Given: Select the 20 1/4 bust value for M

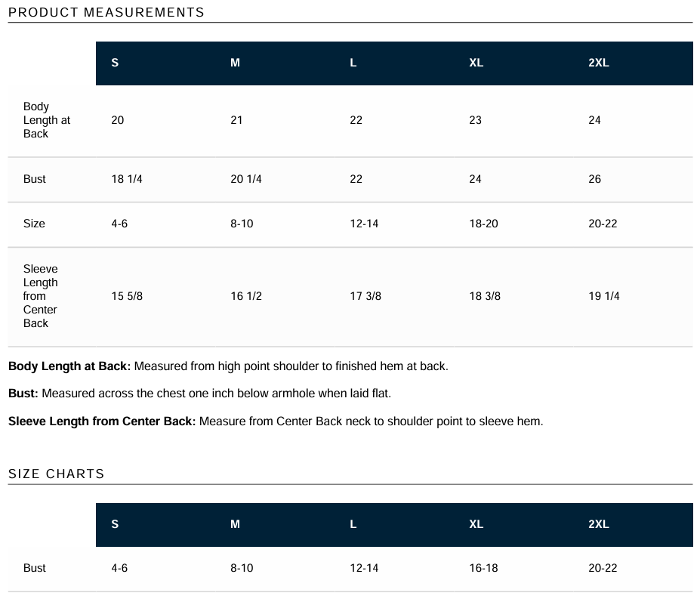Looking at the screenshot, I should click(x=246, y=179).
